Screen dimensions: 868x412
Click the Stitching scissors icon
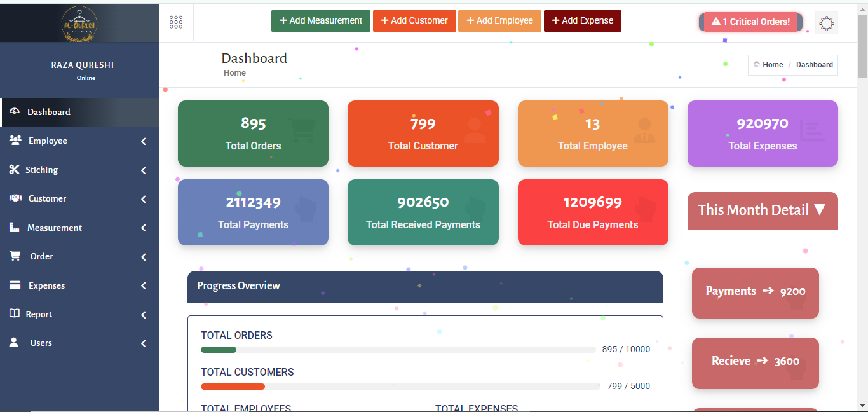click(15, 170)
